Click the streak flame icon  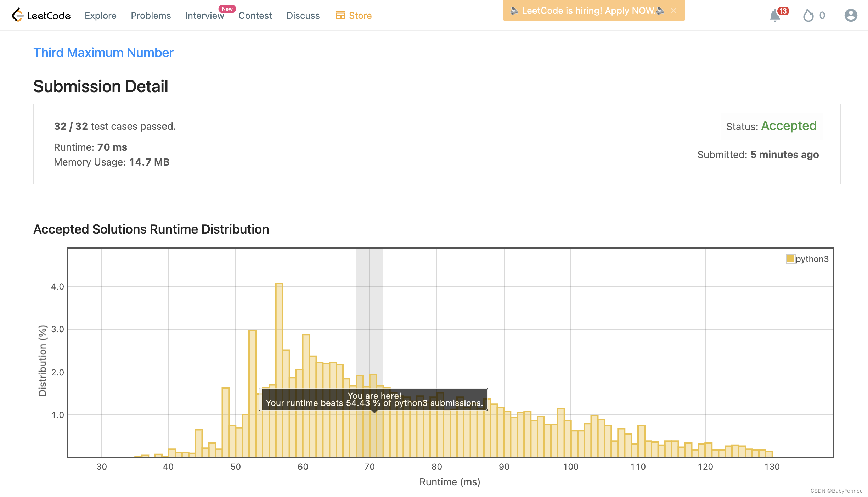(x=808, y=16)
